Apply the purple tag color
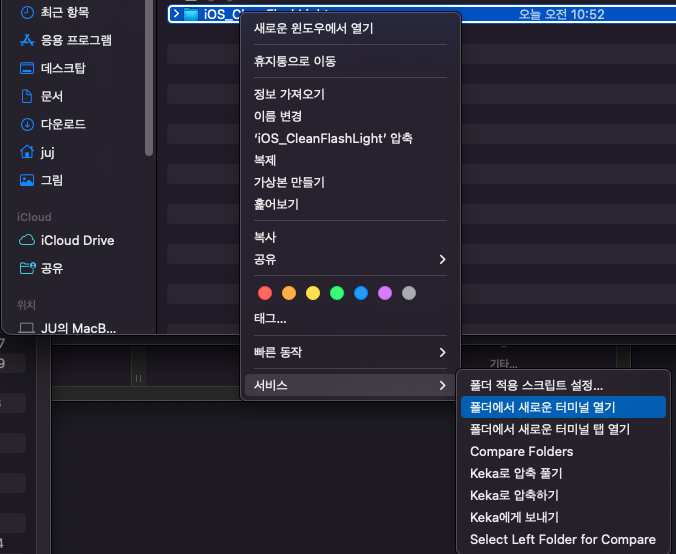 (385, 293)
